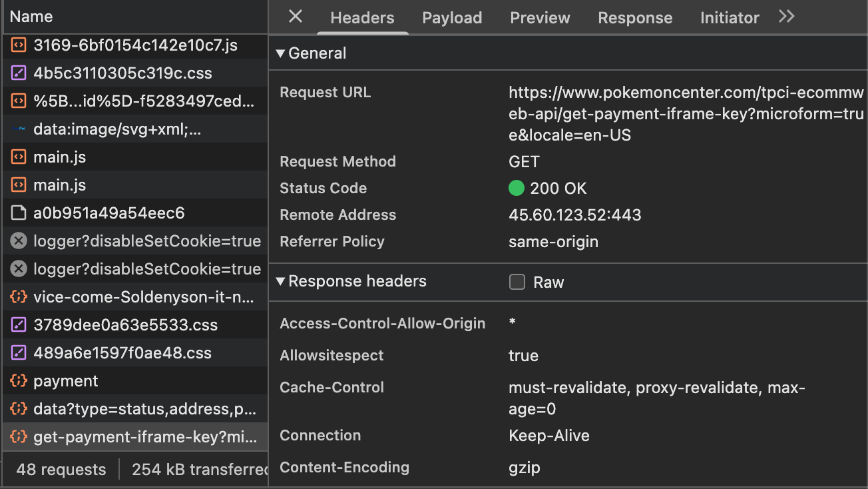This screenshot has height=489, width=868.
Task: Click the JS icon beside 3169-6bf0154c142e10c7.js
Action: 19,45
